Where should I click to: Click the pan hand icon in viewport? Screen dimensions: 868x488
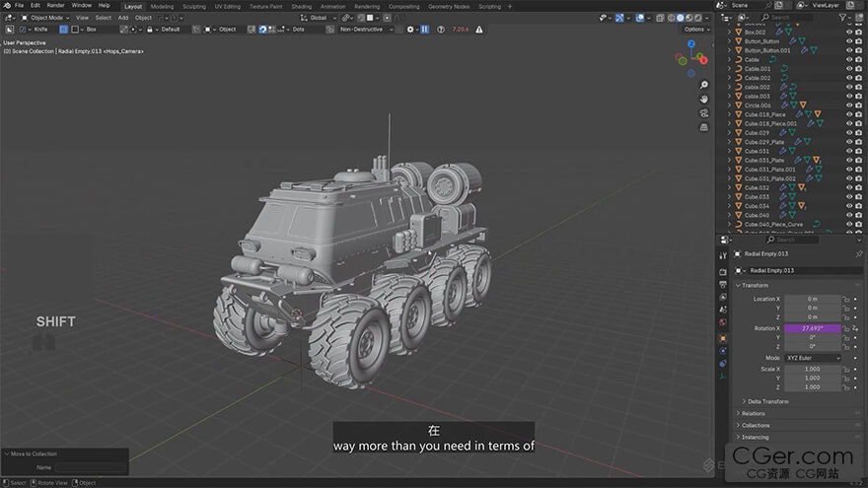pos(703,99)
